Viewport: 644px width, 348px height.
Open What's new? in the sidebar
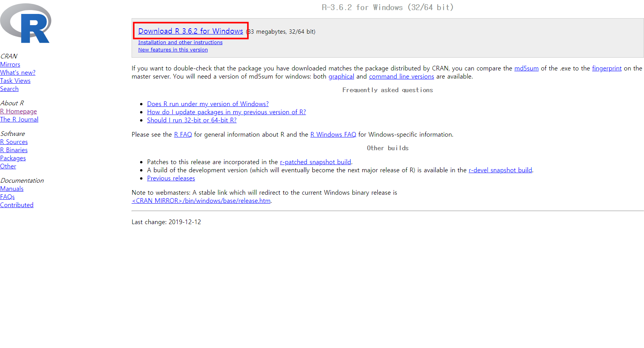[x=18, y=72]
